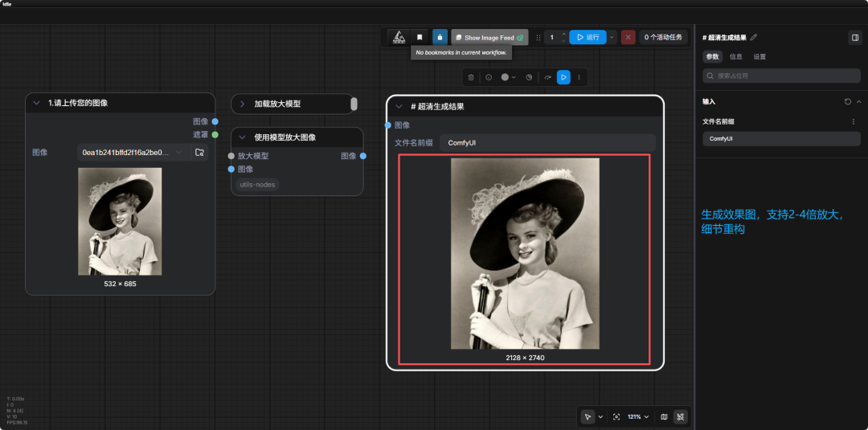Collapse the 输入 section chevron
This screenshot has height=430, width=868.
858,102
